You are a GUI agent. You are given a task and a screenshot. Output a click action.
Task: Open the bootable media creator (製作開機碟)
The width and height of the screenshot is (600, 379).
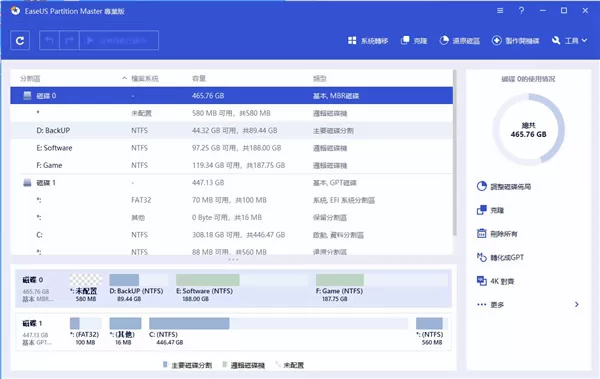point(515,41)
